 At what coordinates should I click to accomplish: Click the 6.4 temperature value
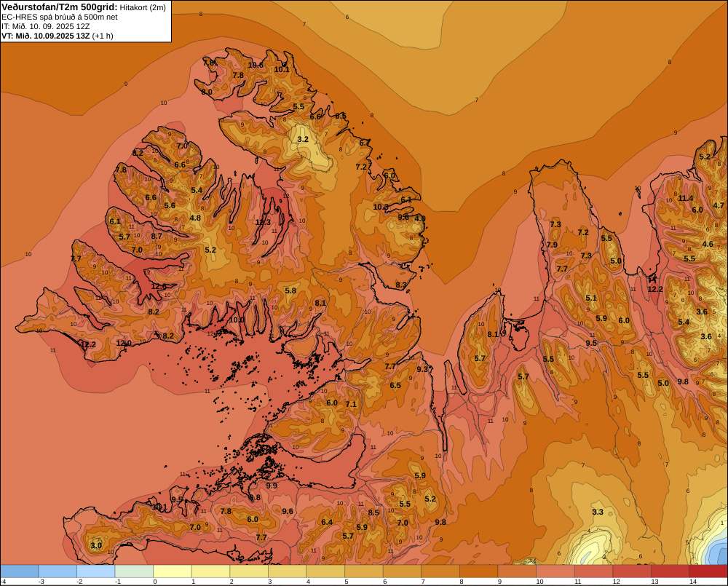tap(327, 522)
